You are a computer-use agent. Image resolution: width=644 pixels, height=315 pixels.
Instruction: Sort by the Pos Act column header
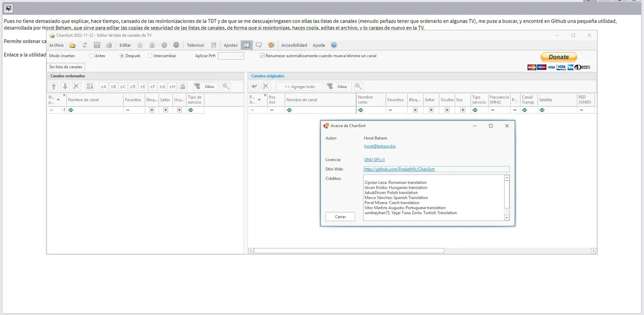pos(276,100)
